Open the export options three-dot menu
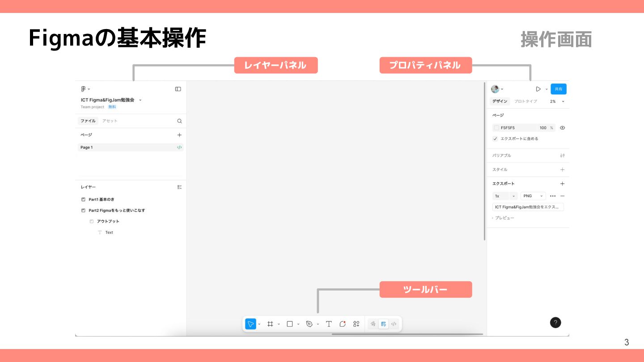 pos(553,196)
